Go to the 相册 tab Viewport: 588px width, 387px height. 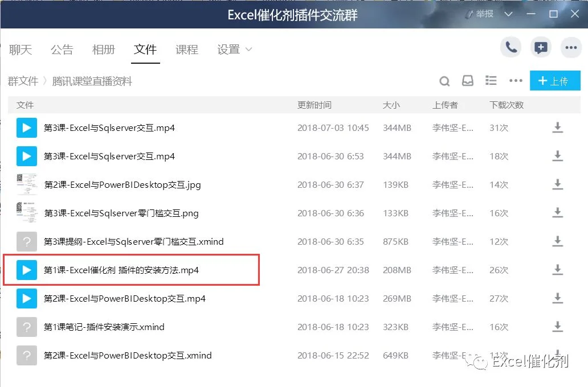click(x=104, y=49)
